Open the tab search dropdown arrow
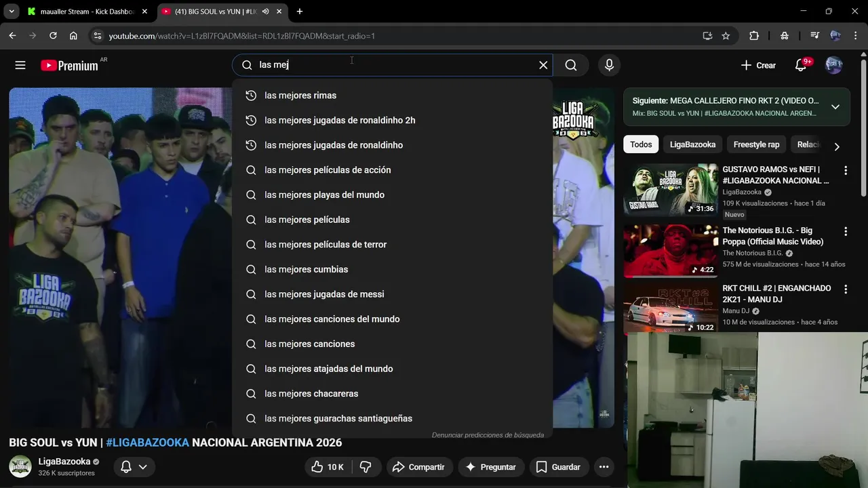 tap(12, 12)
